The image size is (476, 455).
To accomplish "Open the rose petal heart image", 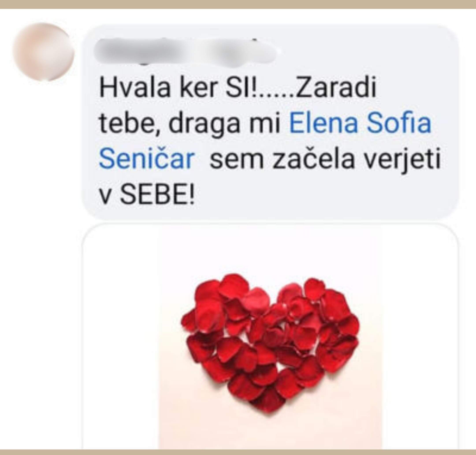I will 270,337.
